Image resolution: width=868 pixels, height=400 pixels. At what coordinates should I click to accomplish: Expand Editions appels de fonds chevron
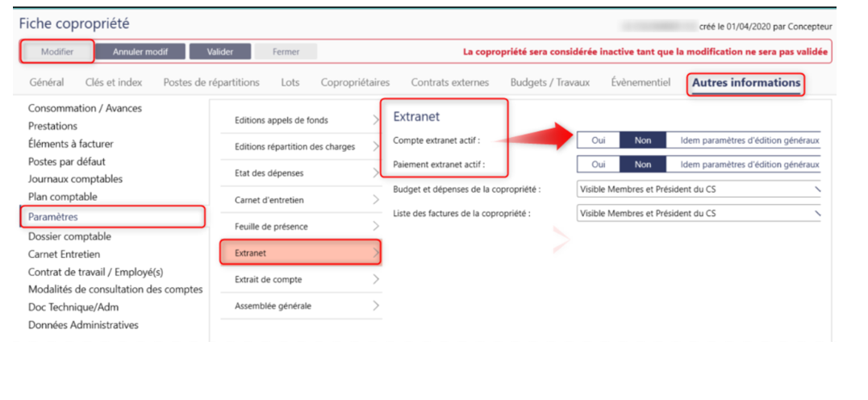click(376, 120)
